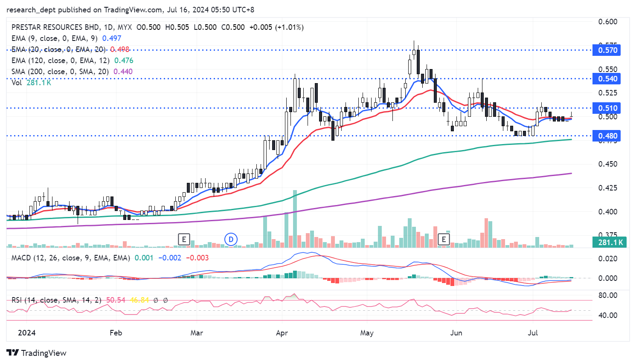This screenshot has height=364, width=636.
Task: Select the 0.540 horizontal line price label
Action: (x=607, y=79)
